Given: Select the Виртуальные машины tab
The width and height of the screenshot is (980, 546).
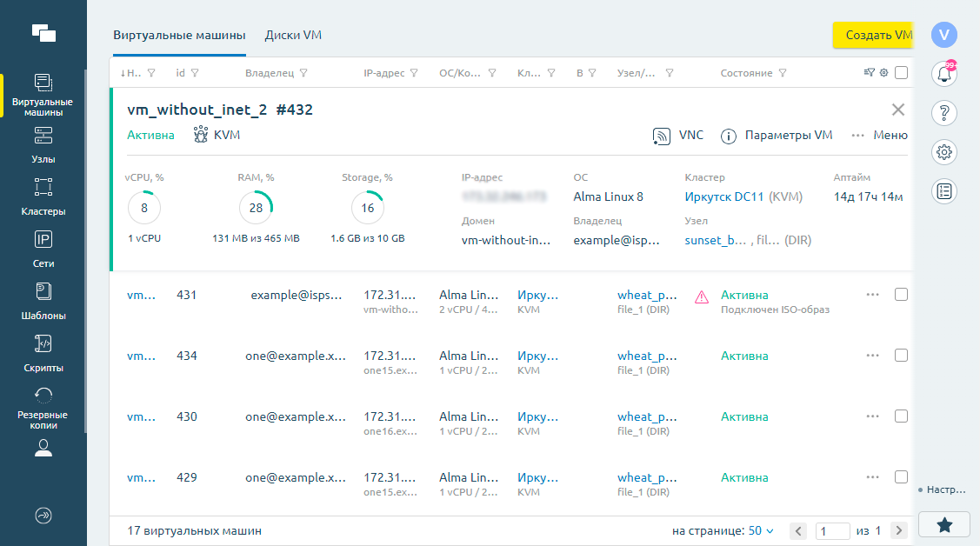Looking at the screenshot, I should tap(179, 36).
